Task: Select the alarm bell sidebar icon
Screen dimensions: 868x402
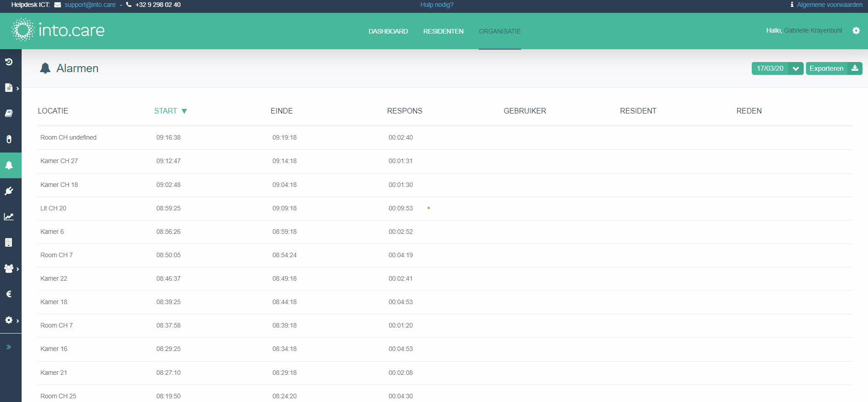Action: pyautogui.click(x=9, y=165)
